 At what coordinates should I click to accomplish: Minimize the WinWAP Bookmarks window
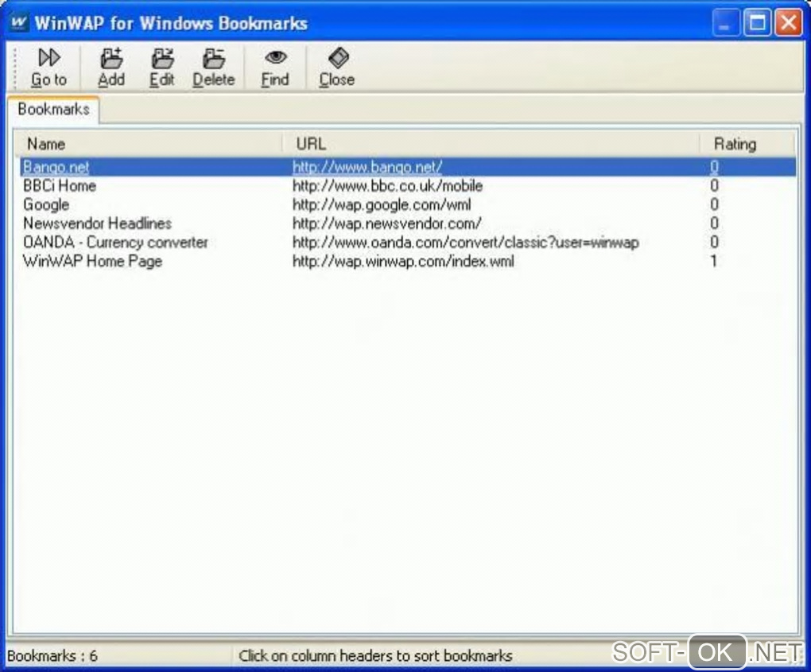(725, 23)
